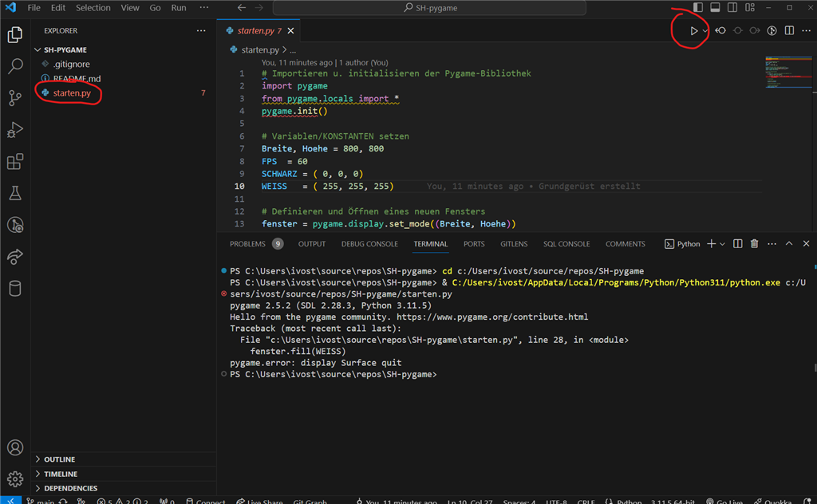
Task: Open starten.py in the explorer tree
Action: 72,93
